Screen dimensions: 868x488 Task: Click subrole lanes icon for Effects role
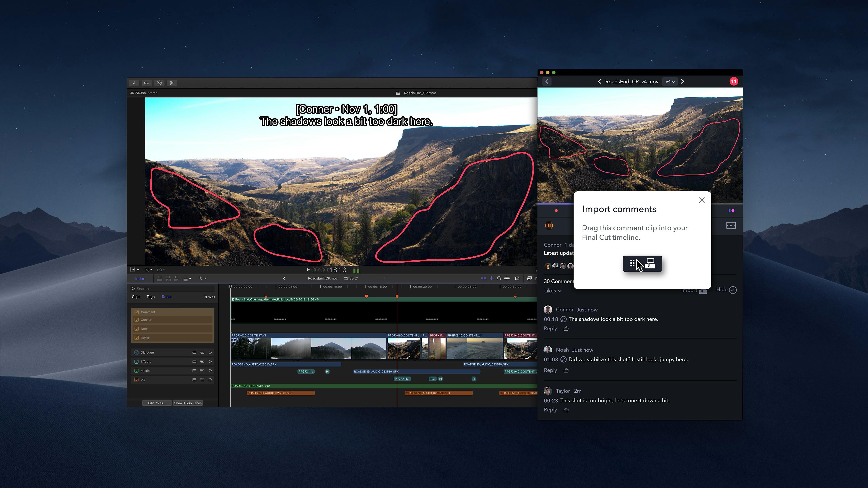(202, 361)
